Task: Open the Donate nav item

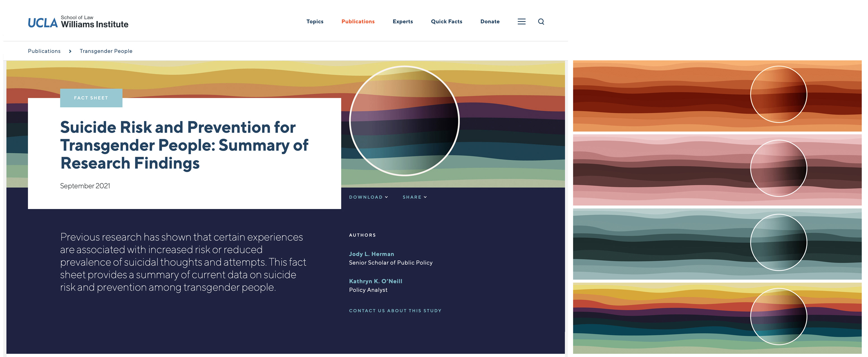Action: (490, 21)
